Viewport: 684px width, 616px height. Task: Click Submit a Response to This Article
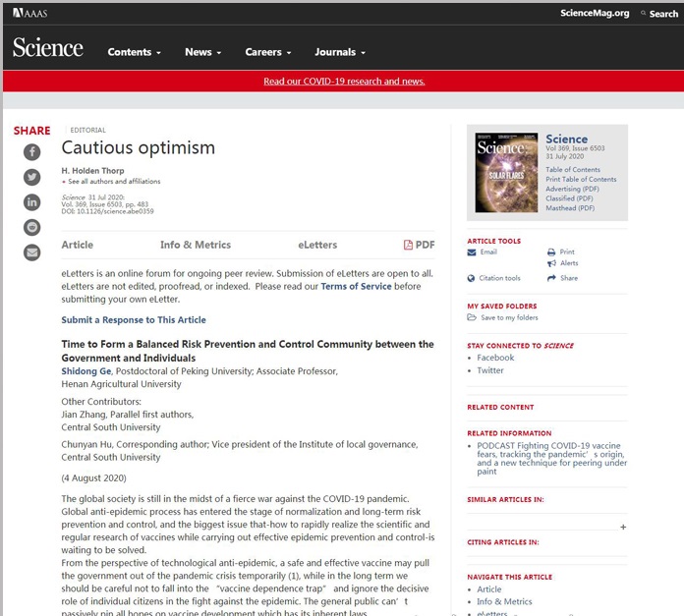point(134,320)
